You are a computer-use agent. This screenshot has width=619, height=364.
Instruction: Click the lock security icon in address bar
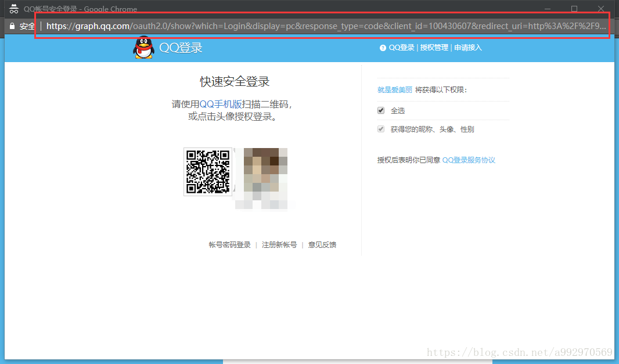(x=12, y=26)
